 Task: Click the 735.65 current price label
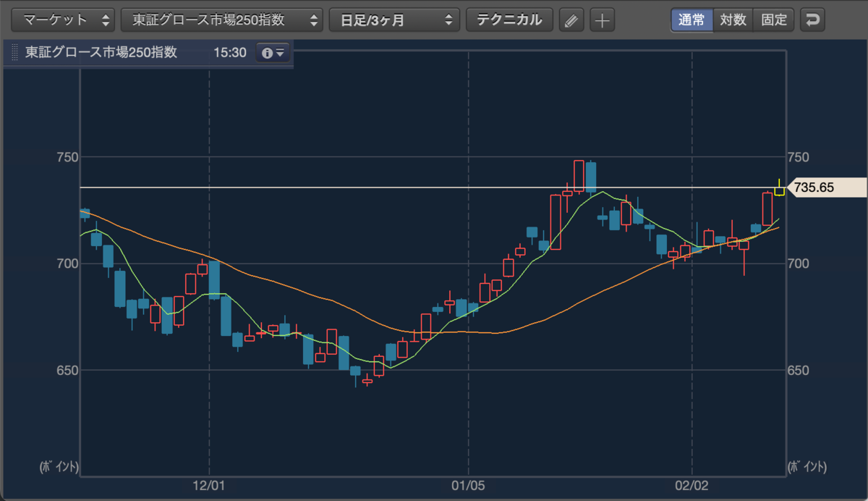pyautogui.click(x=825, y=188)
